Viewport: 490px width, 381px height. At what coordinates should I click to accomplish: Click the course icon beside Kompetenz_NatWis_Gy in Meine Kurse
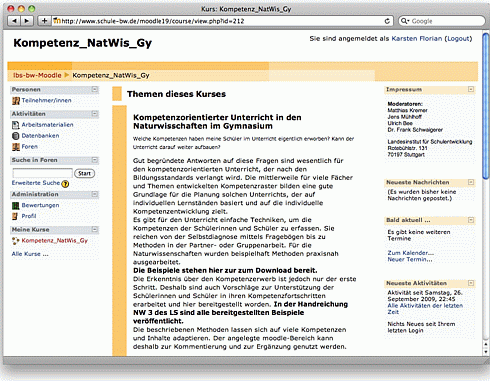point(16,241)
